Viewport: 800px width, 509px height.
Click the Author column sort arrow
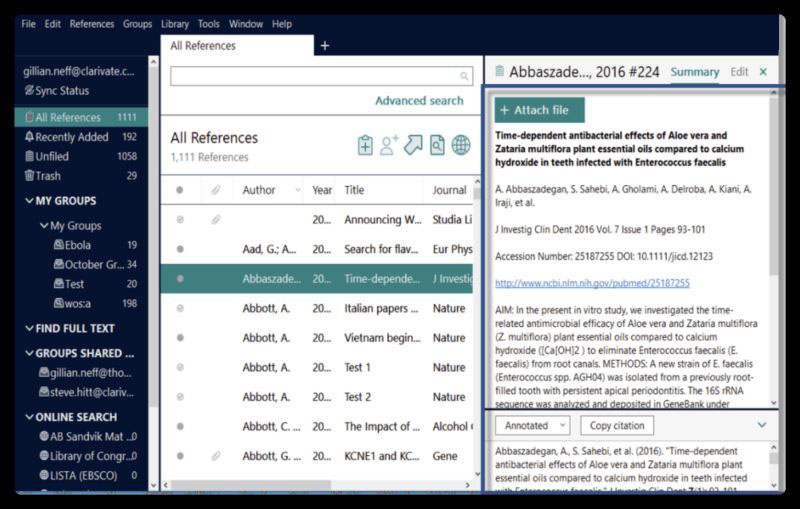click(297, 190)
